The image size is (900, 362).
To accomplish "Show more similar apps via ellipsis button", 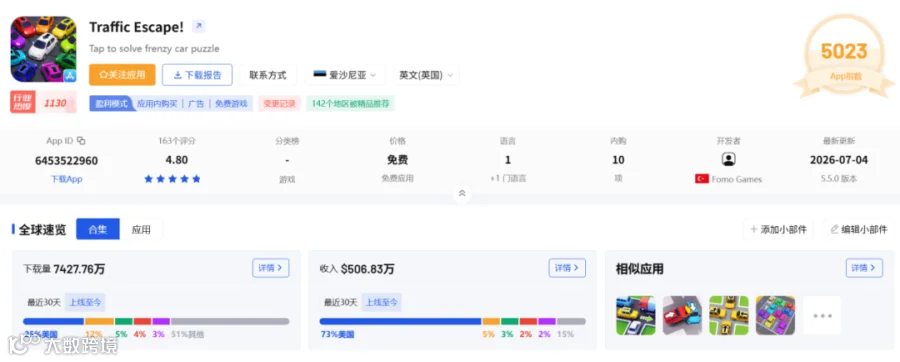I will [822, 316].
